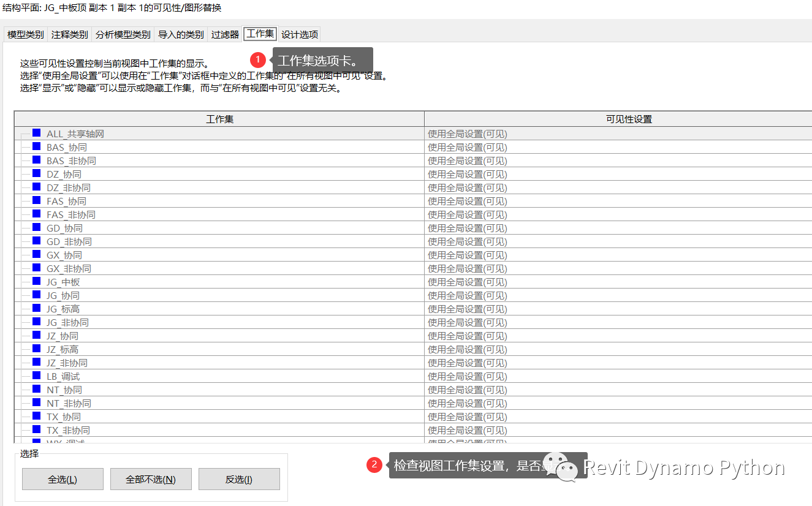Click the blue square icon beside ALL_共享轴网
The height and width of the screenshot is (506, 812).
[37, 133]
